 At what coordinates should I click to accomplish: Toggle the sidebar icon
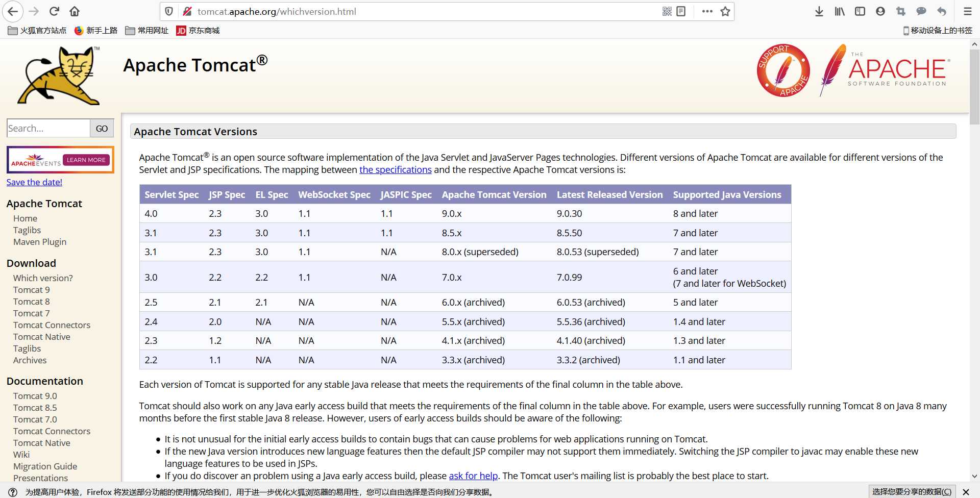click(860, 11)
